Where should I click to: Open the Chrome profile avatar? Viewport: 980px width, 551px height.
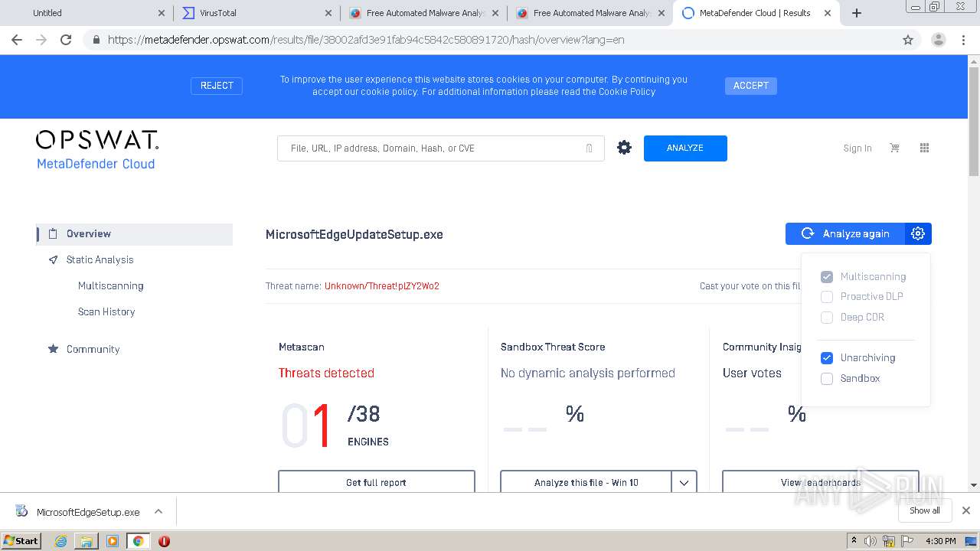pos(939,40)
